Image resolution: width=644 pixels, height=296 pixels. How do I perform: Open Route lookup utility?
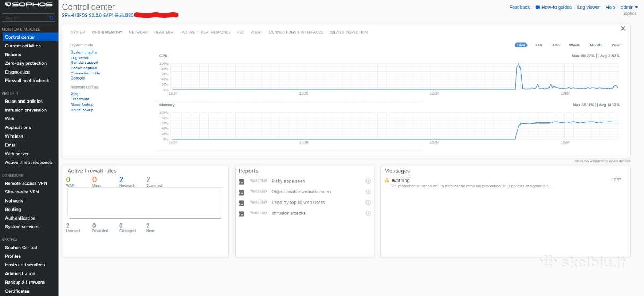pos(82,110)
